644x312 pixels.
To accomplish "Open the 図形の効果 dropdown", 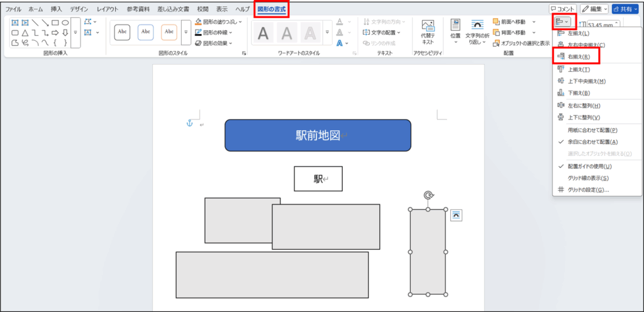I will [213, 43].
